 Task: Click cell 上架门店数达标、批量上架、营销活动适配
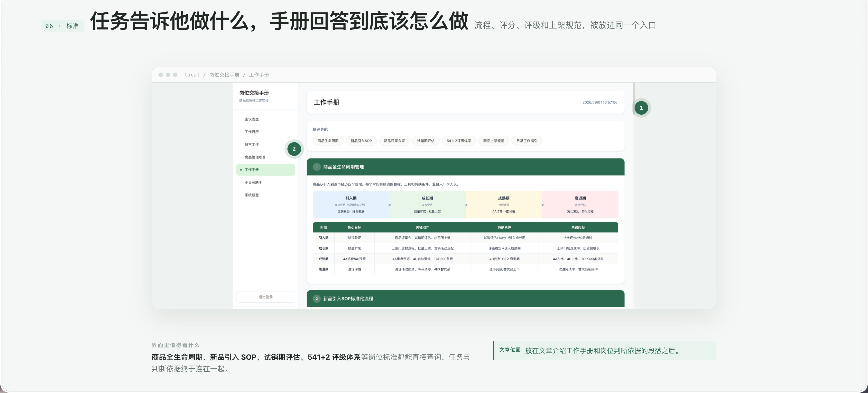423,248
